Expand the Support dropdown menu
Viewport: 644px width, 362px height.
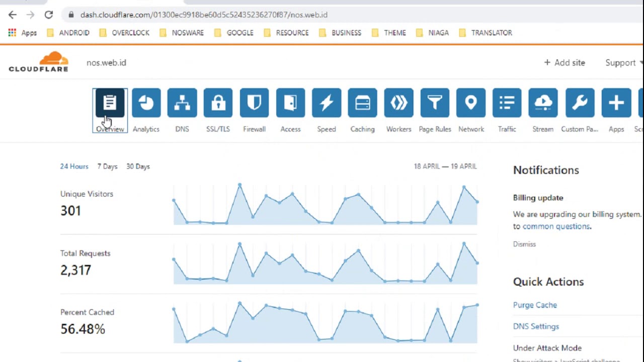[x=624, y=63]
